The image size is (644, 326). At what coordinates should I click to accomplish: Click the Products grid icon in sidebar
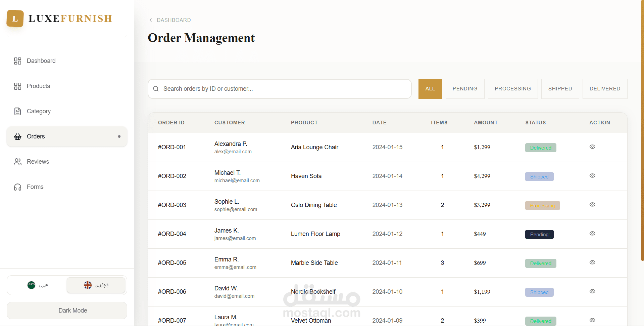click(x=17, y=86)
